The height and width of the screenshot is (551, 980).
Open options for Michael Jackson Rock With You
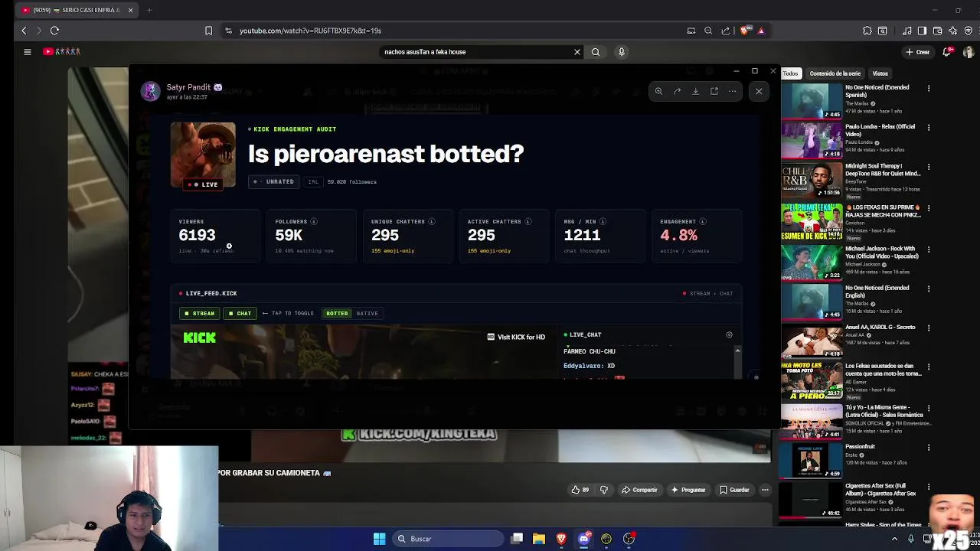pos(929,249)
